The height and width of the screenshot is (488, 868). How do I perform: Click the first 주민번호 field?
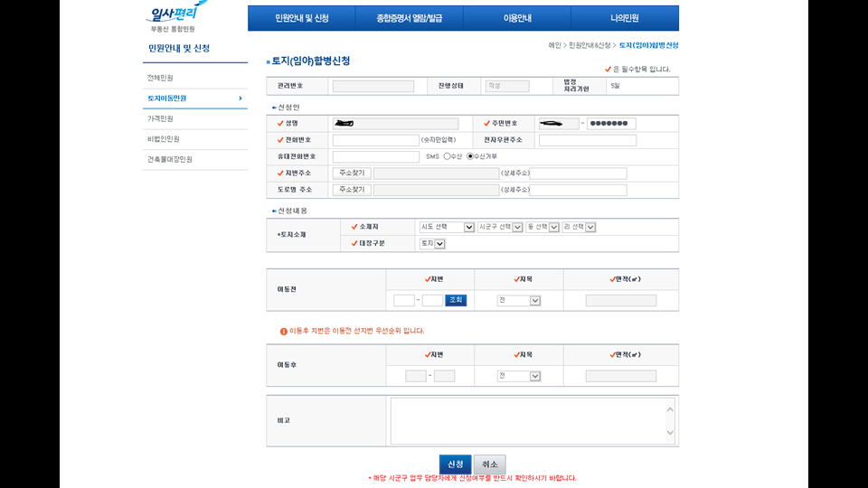[x=559, y=124]
